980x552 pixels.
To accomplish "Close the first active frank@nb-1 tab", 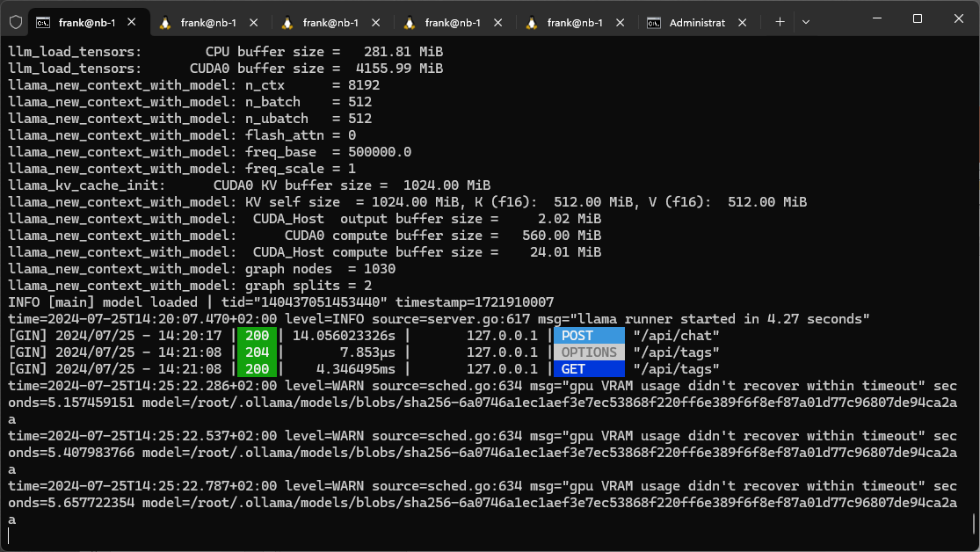I will [133, 23].
